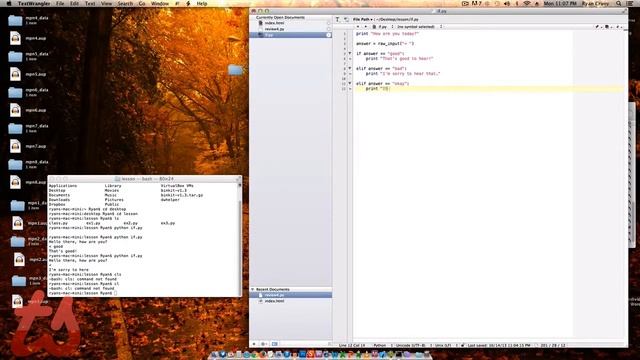Select the mpn6.aup file on desktop

click(x=15, y=110)
